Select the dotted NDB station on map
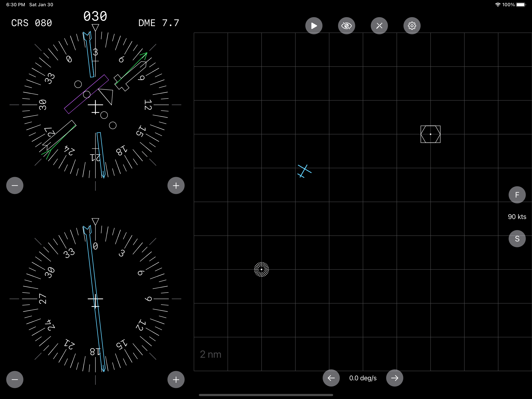The image size is (532, 399). tap(262, 269)
